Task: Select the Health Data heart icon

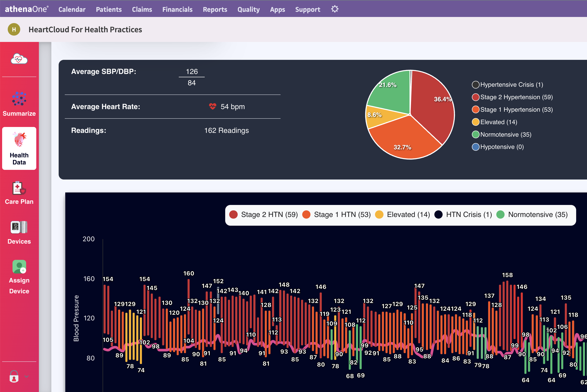Action: click(x=20, y=139)
